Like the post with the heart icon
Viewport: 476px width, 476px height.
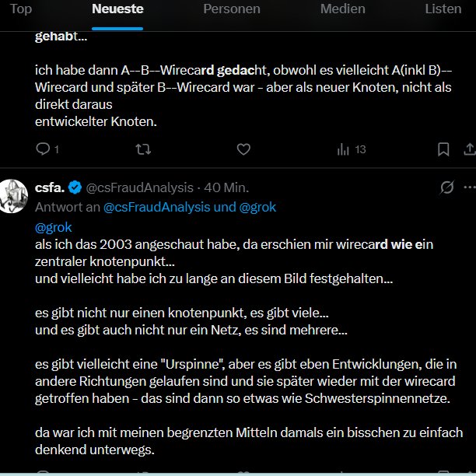click(243, 149)
